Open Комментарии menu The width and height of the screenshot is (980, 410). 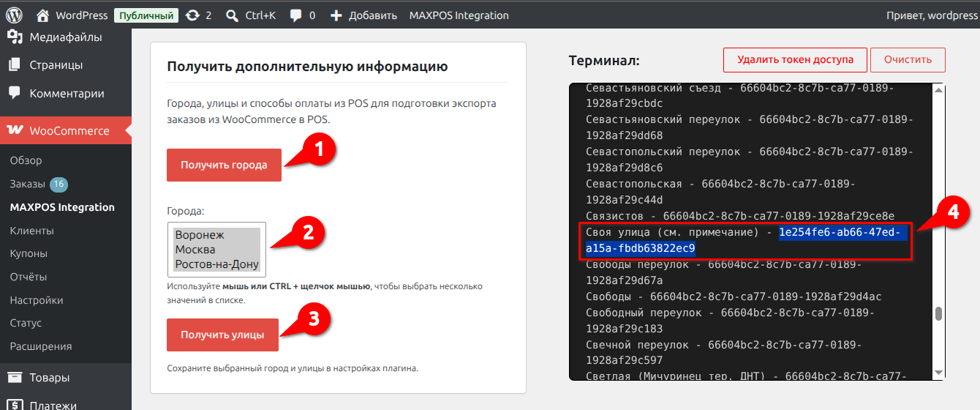[x=66, y=93]
